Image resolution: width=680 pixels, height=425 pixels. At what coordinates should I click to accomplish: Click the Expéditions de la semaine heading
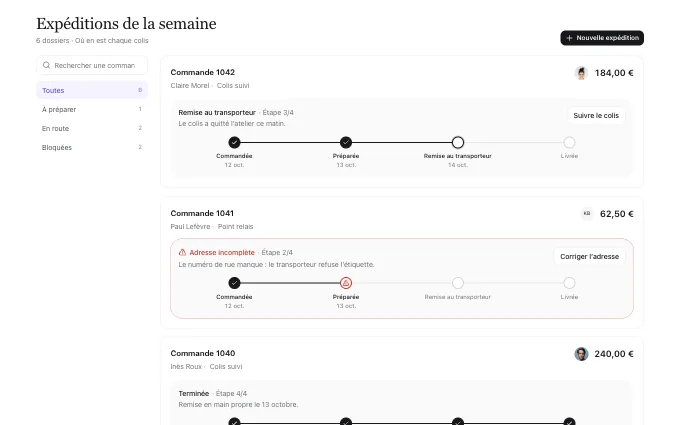[126, 24]
